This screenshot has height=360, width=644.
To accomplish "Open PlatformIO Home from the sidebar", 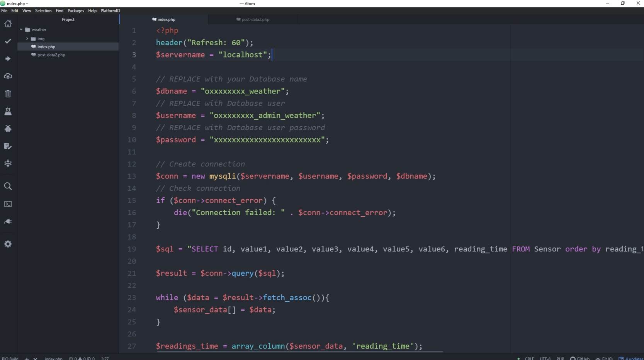I will click(x=8, y=24).
